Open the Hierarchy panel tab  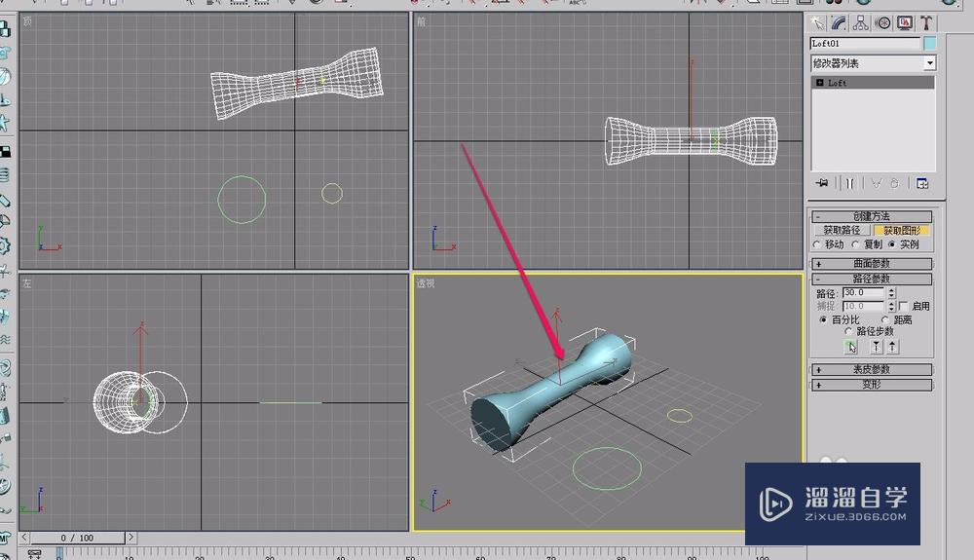[861, 23]
